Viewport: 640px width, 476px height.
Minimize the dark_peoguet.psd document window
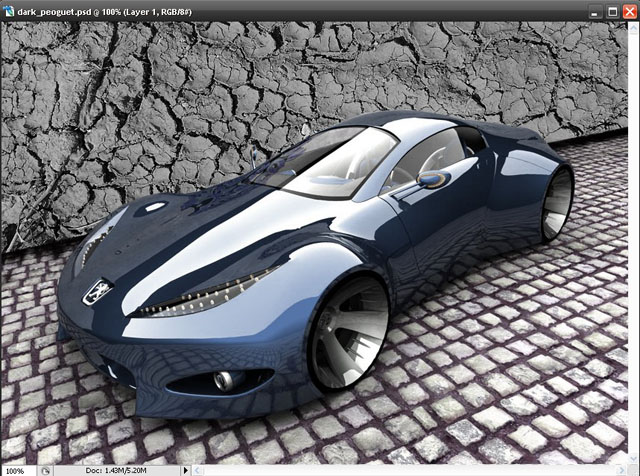point(595,12)
